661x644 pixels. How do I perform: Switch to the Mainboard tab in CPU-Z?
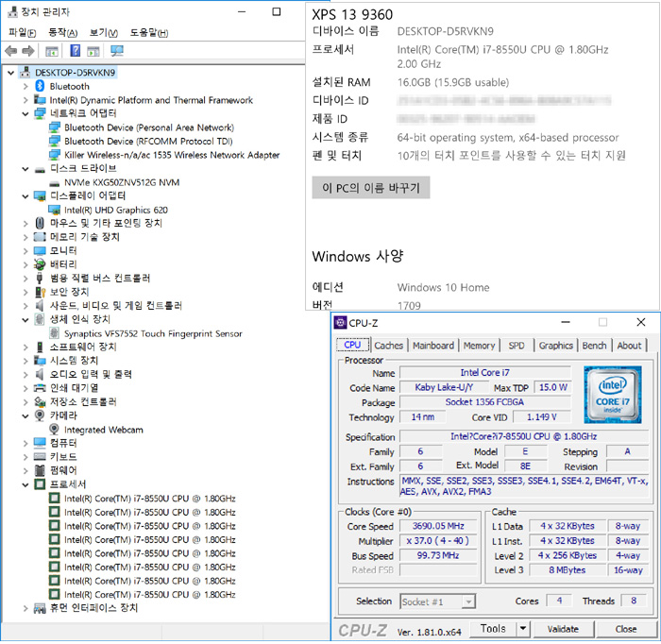(x=433, y=346)
